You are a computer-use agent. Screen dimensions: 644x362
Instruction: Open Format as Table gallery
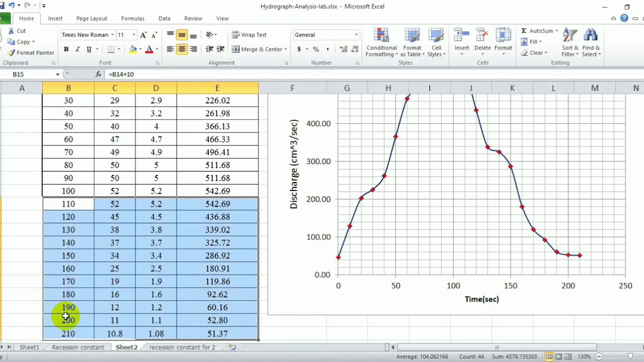coord(412,43)
